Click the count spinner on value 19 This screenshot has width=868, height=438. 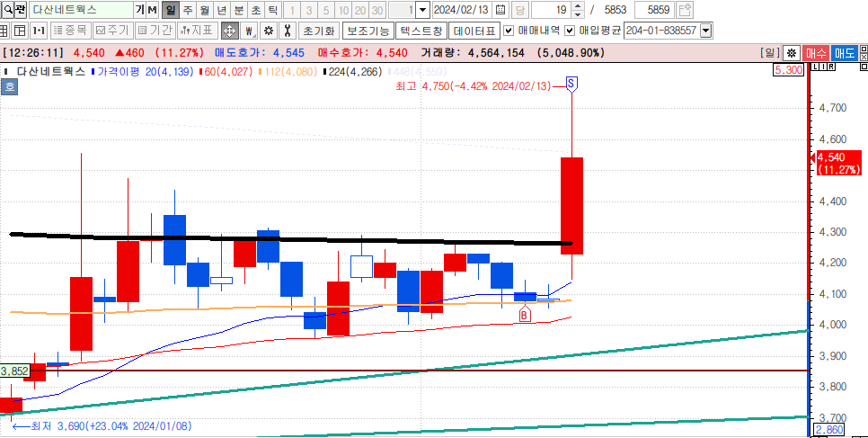pos(578,9)
